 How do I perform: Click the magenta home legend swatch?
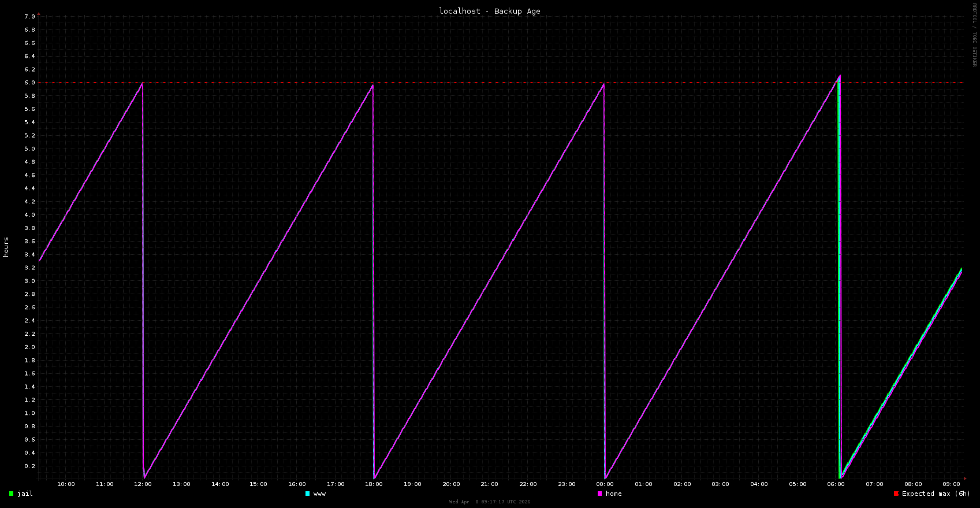point(599,494)
